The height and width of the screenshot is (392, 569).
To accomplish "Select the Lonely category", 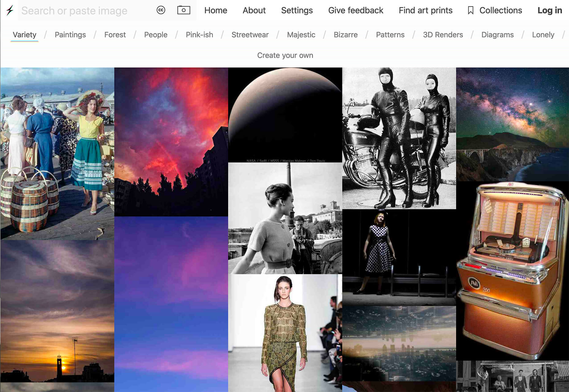I will coord(543,35).
